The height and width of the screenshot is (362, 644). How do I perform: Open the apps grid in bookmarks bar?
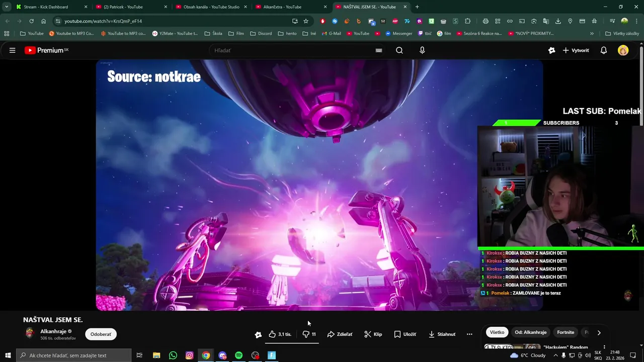pyautogui.click(x=7, y=33)
